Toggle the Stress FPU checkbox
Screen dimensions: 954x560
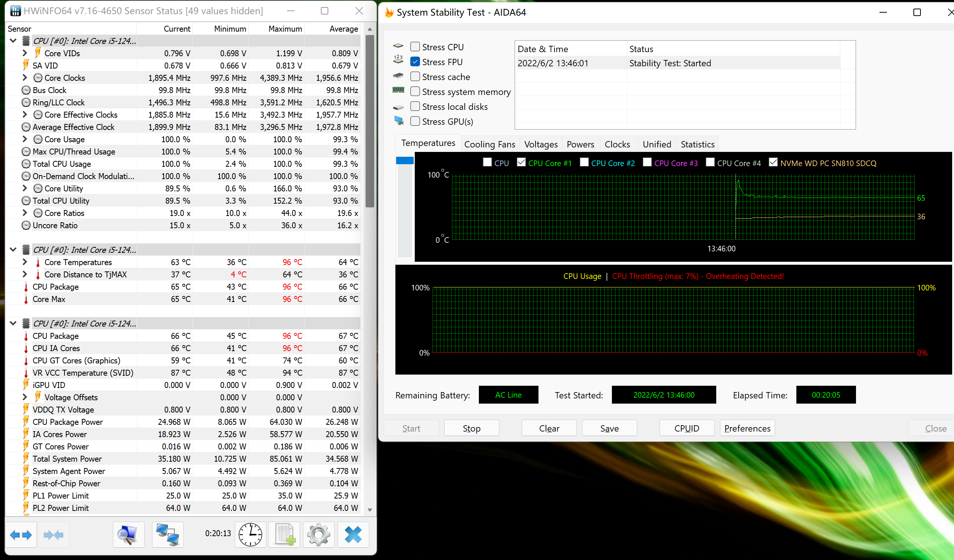coord(415,61)
